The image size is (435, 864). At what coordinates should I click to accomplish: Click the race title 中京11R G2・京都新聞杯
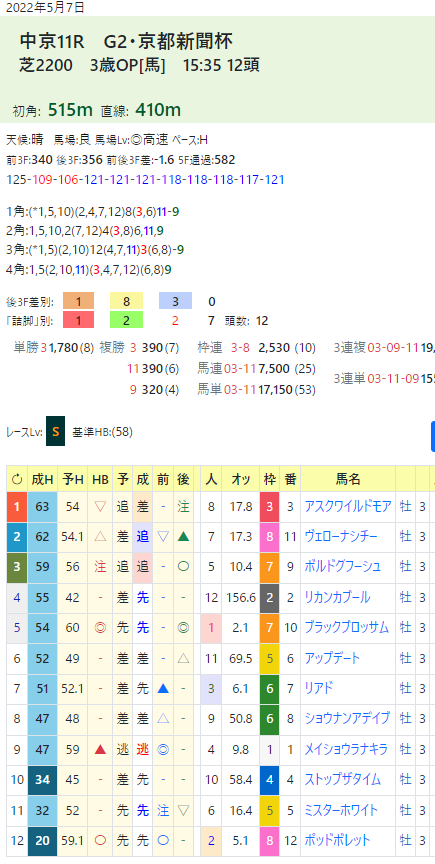point(126,41)
